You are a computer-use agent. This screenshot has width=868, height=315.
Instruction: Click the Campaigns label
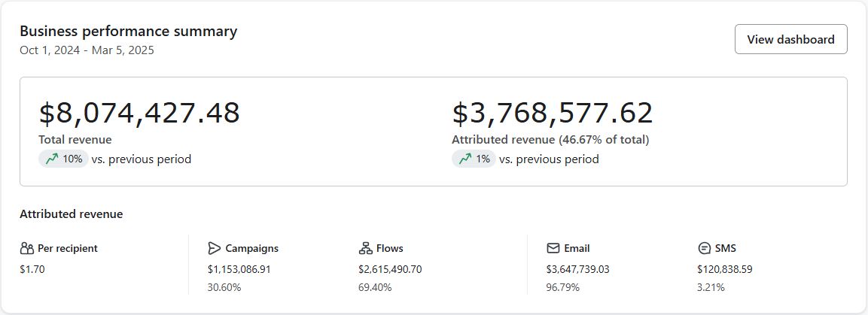[251, 248]
